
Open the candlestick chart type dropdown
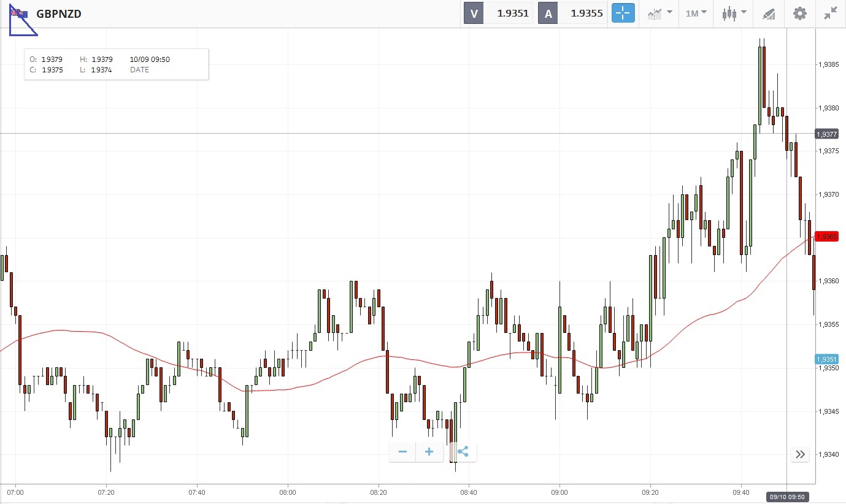pyautogui.click(x=734, y=13)
